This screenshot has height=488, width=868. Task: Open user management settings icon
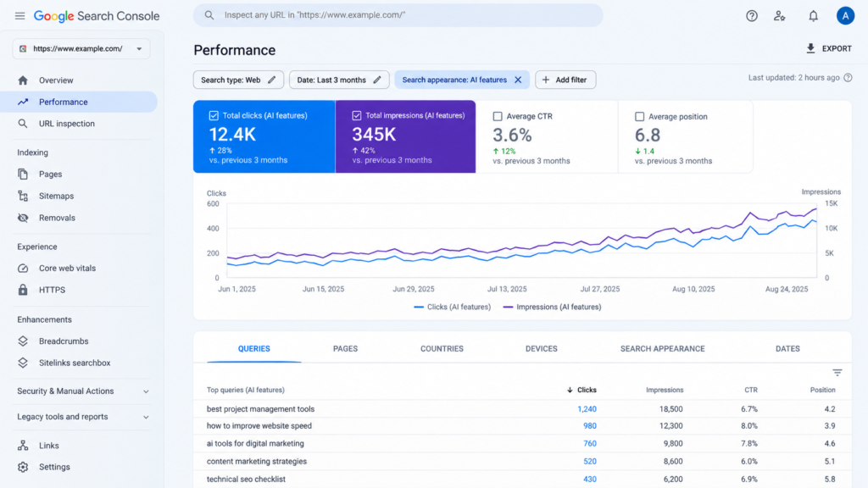(780, 16)
